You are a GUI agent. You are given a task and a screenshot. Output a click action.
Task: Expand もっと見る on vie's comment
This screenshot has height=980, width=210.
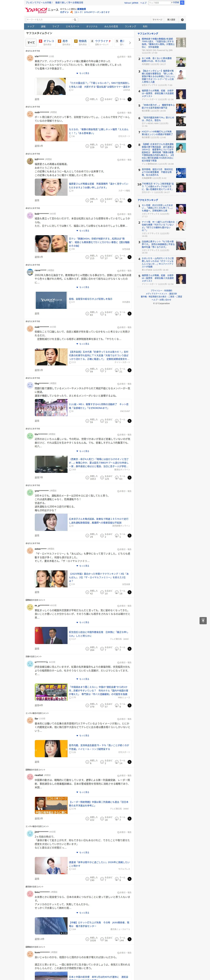click(83, 73)
